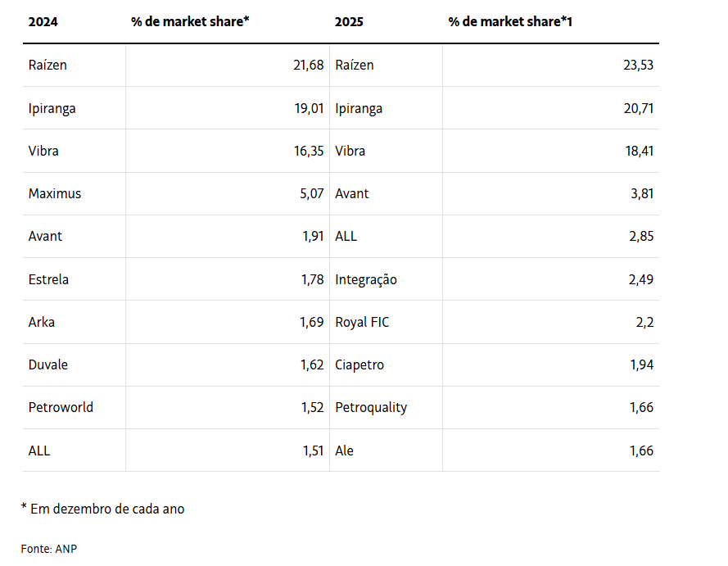Screen dimensions: 728x566
Task: Select Raízen cell in 2024 column
Action: tap(47, 66)
